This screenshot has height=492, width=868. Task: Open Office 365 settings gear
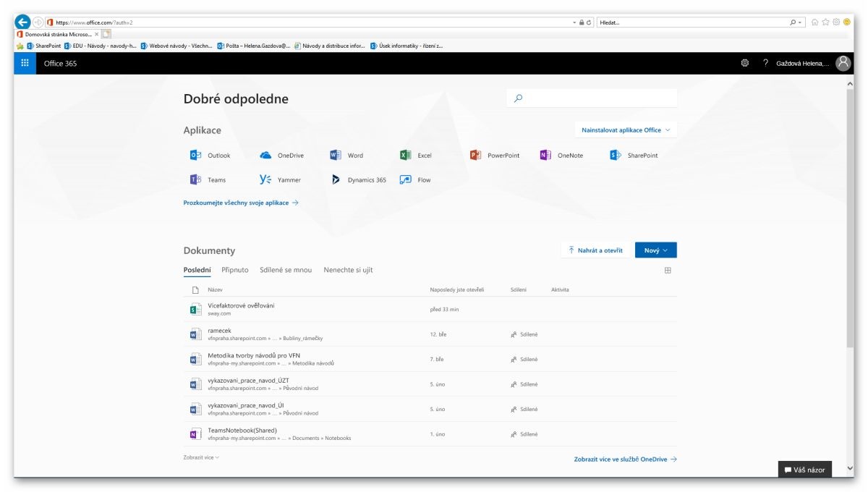coord(745,63)
